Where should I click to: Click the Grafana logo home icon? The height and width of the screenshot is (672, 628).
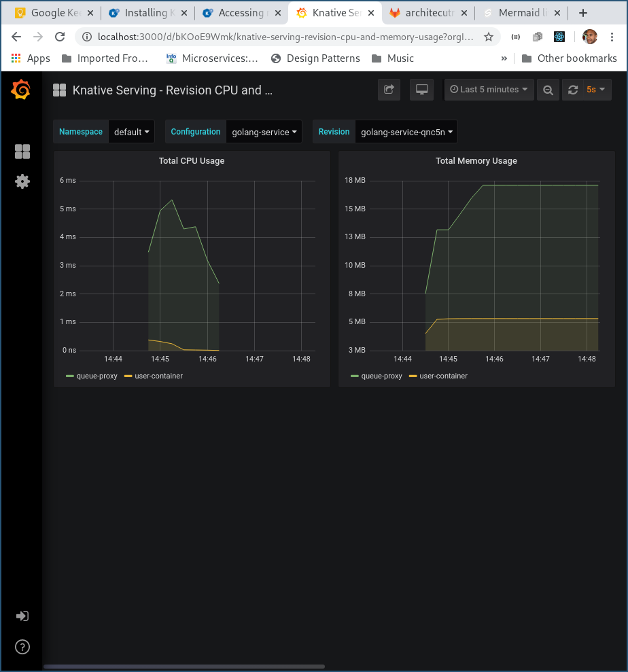21,90
